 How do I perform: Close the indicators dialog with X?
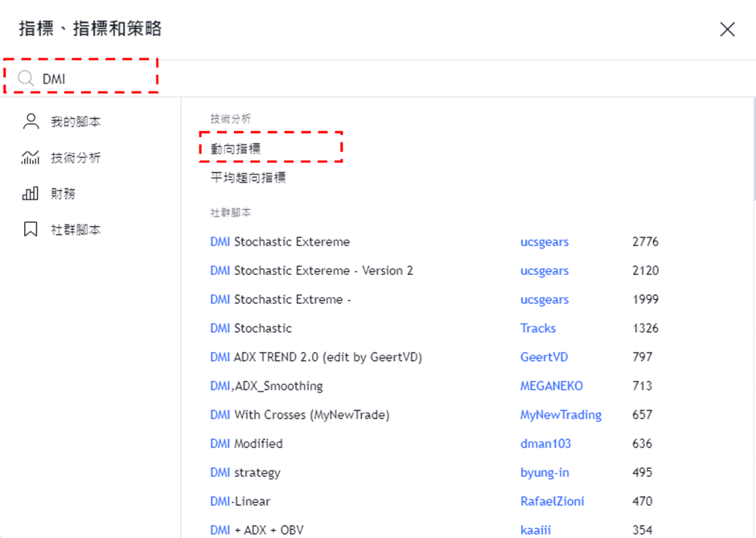(727, 30)
